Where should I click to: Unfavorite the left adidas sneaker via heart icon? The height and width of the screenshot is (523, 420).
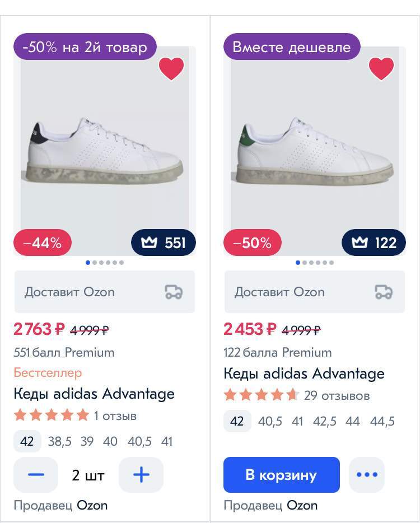(x=171, y=68)
